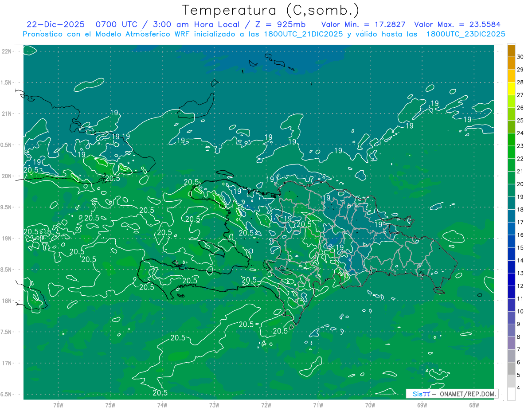Click the "70W" longitude axis label
Image resolution: width=532 pixels, height=411 pixels.
tap(370, 405)
